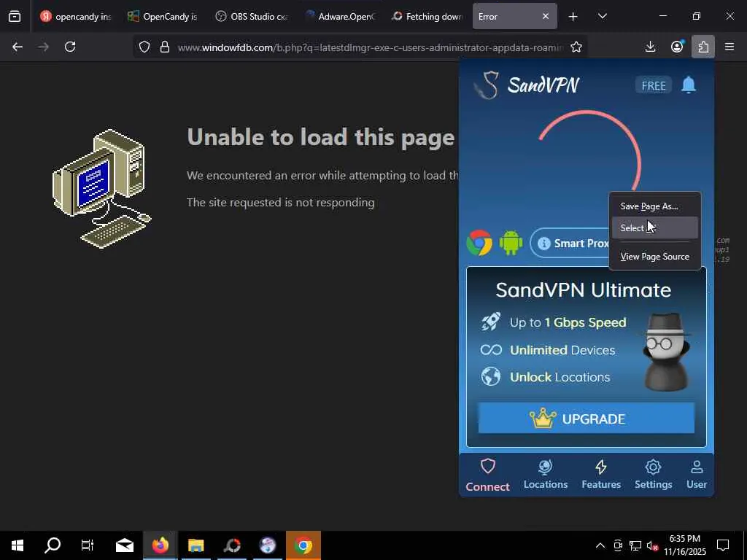The height and width of the screenshot is (560, 747).
Task: Open the Firefox hamburger menu
Action: click(729, 47)
